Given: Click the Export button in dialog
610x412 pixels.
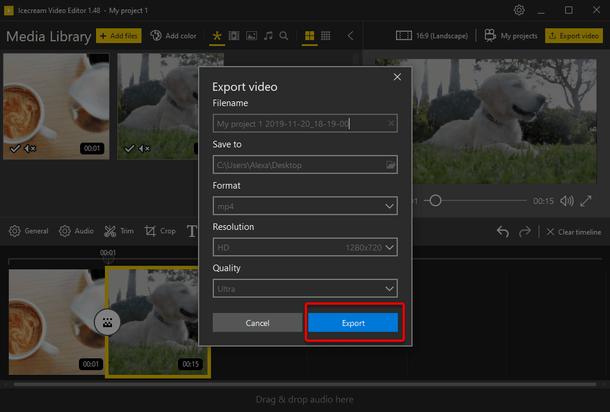Looking at the screenshot, I should coord(353,323).
